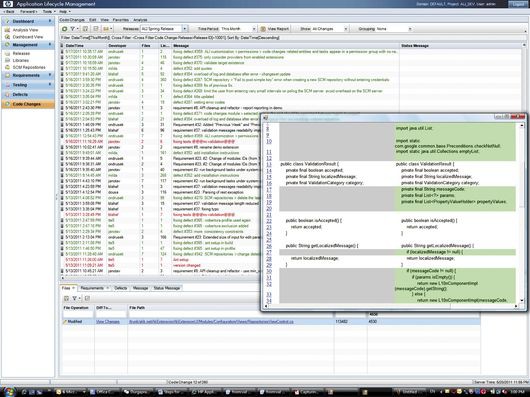This screenshot has width=530, height=397.
Task: Open the modified file path link
Action: pyautogui.click(x=211, y=322)
